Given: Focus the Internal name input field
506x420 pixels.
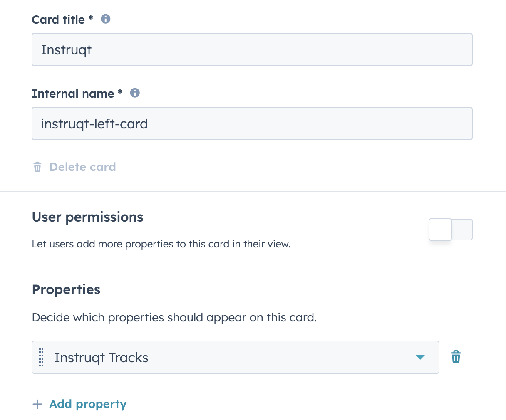Looking at the screenshot, I should 252,124.
